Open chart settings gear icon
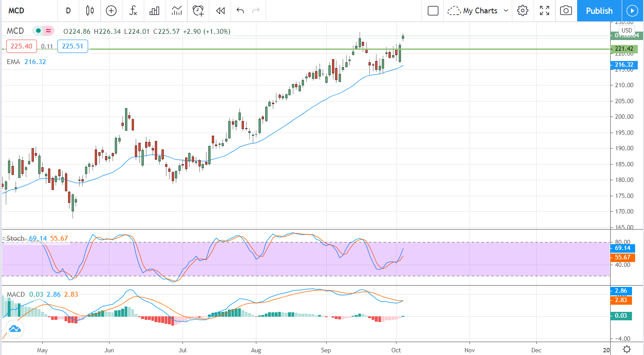The height and width of the screenshot is (355, 644). coord(522,11)
